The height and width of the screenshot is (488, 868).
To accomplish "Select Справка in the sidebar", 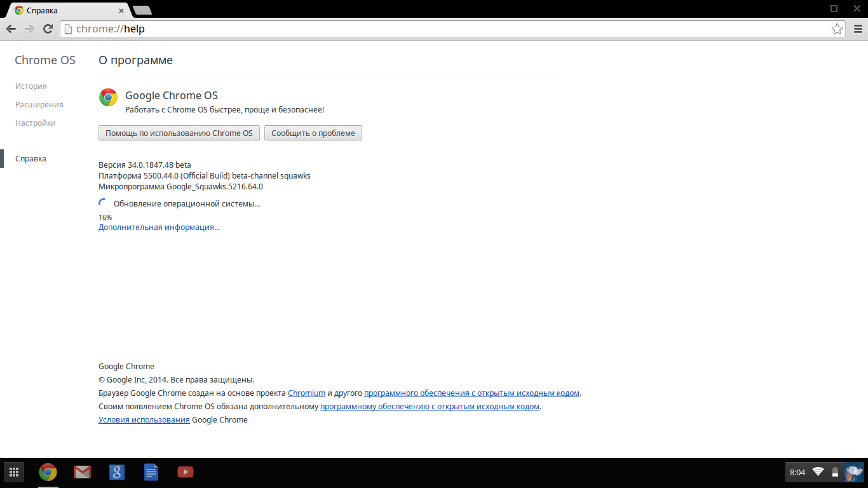I will [x=31, y=159].
